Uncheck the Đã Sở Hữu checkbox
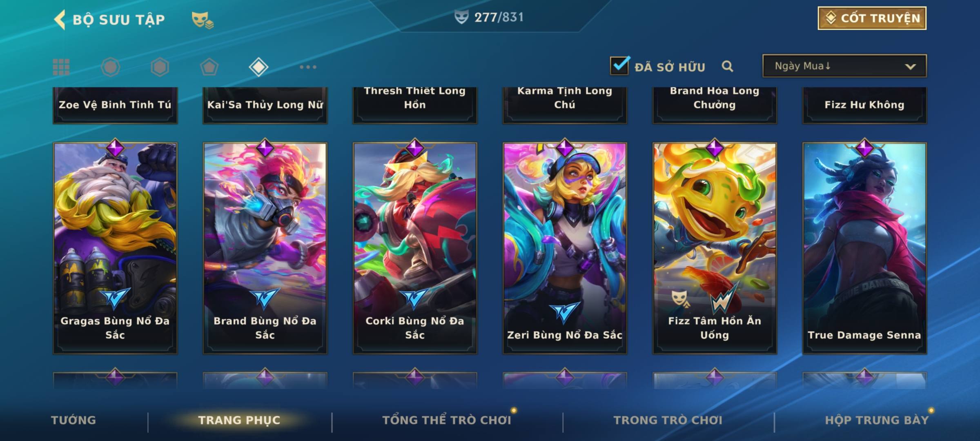The height and width of the screenshot is (441, 980). point(619,66)
